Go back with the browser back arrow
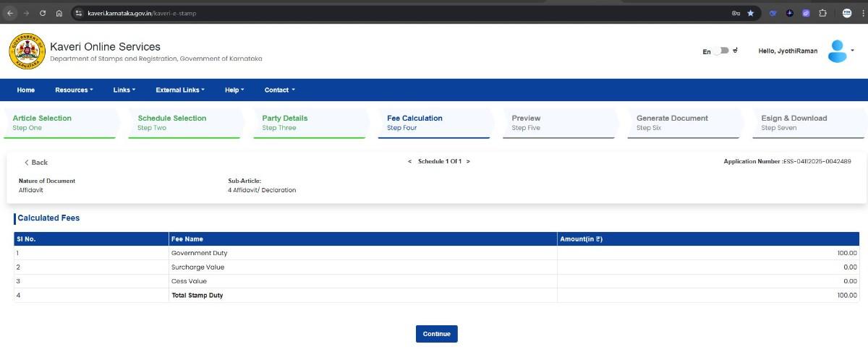868x352 pixels. pos(10,13)
